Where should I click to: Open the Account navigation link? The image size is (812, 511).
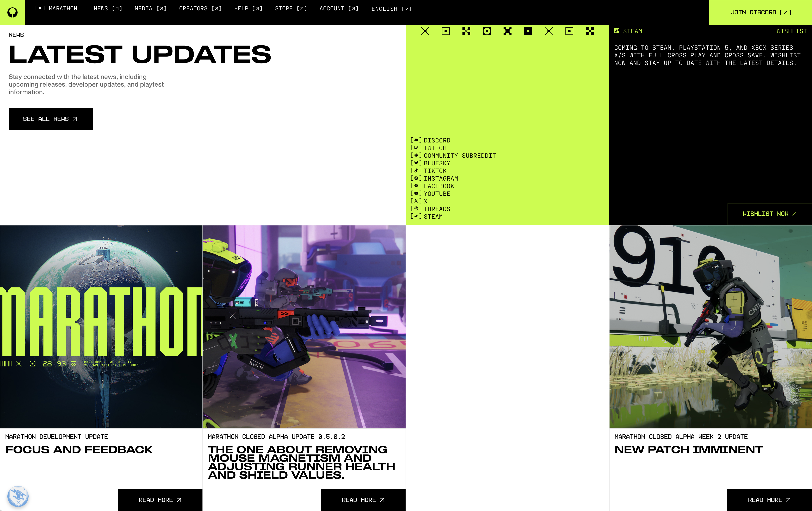(x=339, y=8)
